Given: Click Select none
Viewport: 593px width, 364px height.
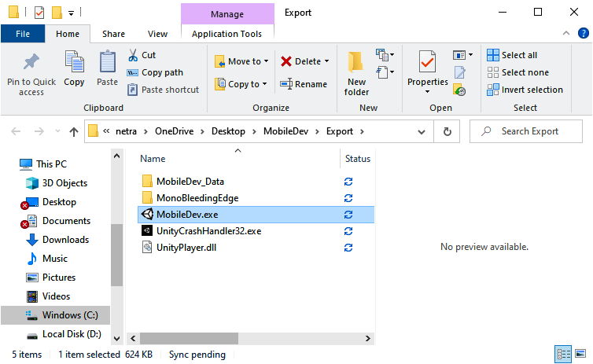Looking at the screenshot, I should click(518, 72).
